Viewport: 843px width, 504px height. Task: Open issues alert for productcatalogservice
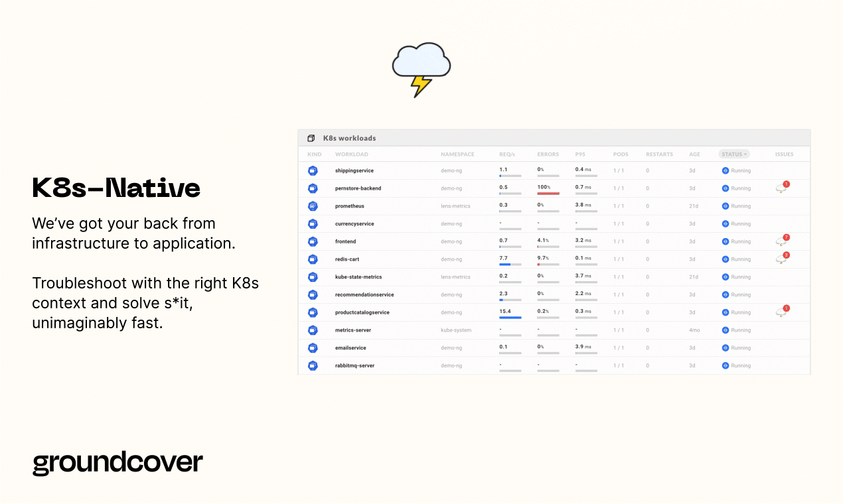[783, 312]
